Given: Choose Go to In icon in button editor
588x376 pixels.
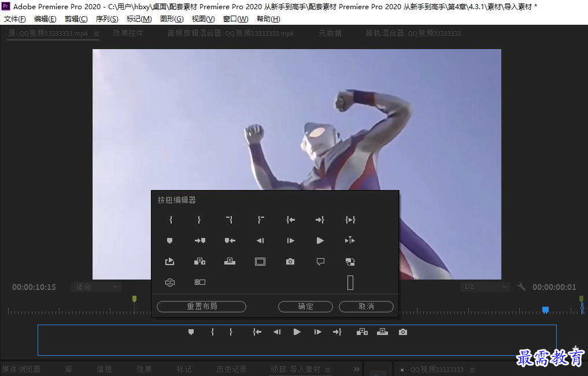Looking at the screenshot, I should (290, 220).
